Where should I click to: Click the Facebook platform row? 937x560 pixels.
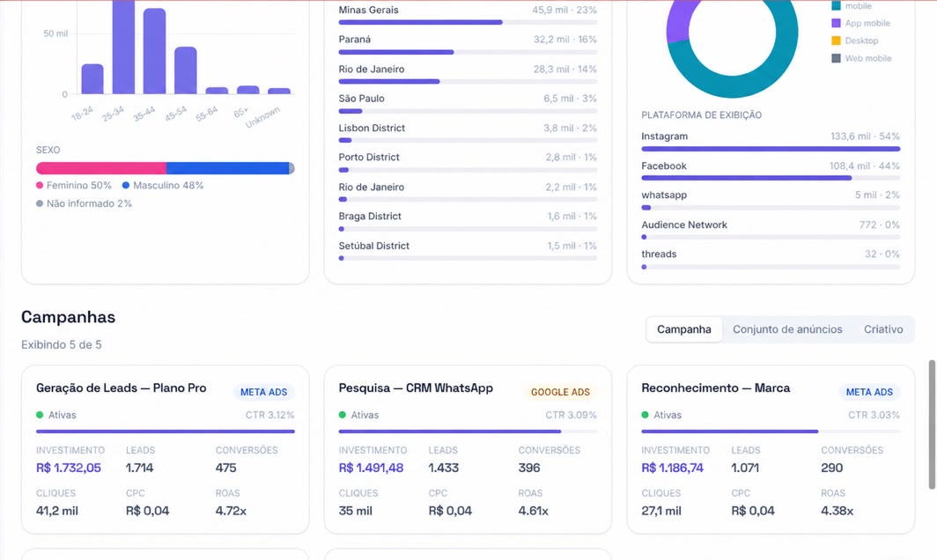[x=771, y=171]
